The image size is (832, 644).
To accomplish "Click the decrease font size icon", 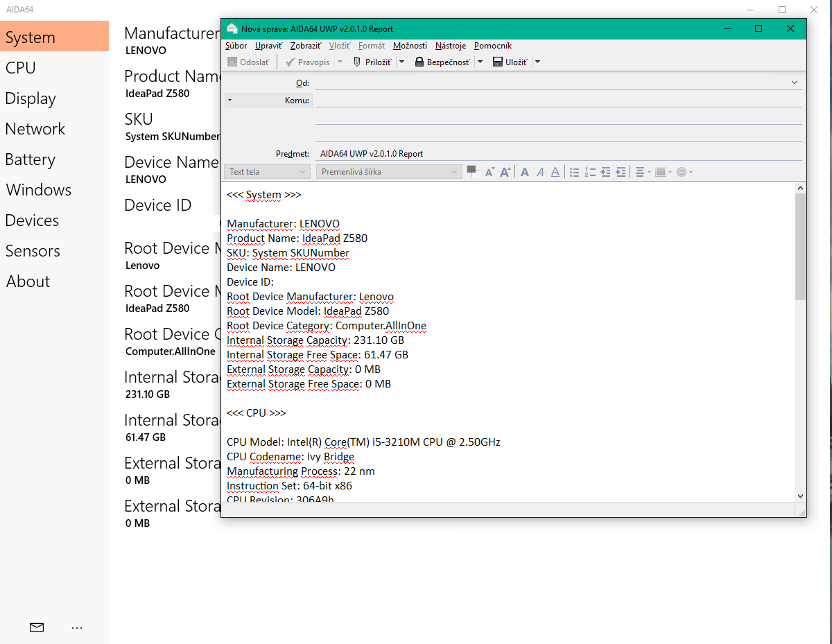I will (489, 172).
